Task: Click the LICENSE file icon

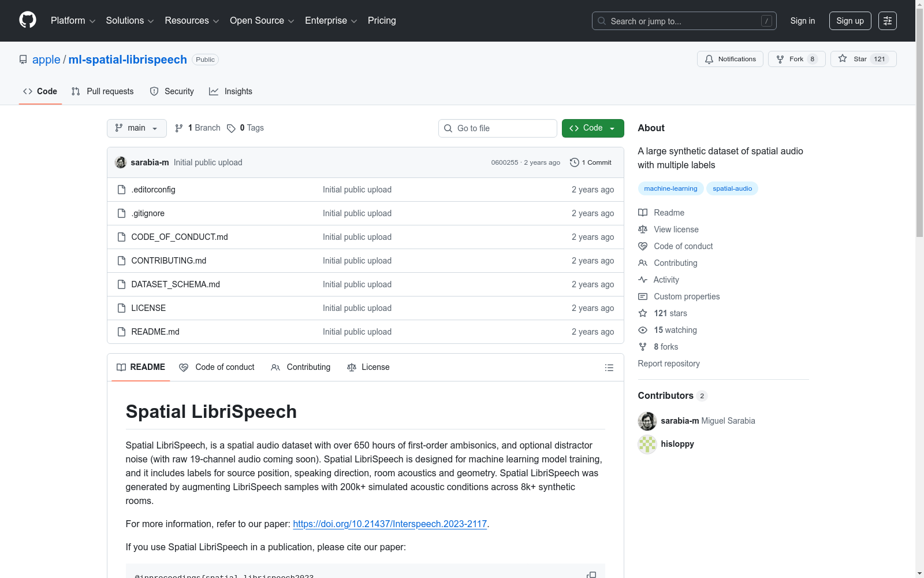Action: click(121, 308)
